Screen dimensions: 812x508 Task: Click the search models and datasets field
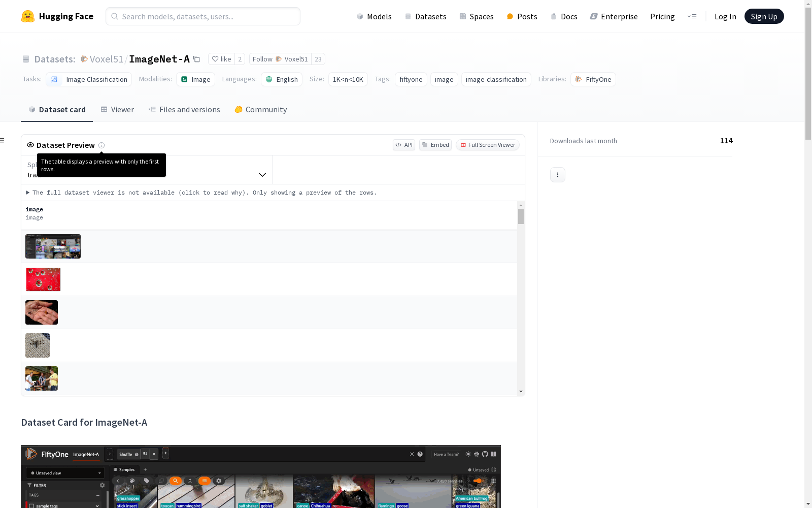pyautogui.click(x=202, y=16)
